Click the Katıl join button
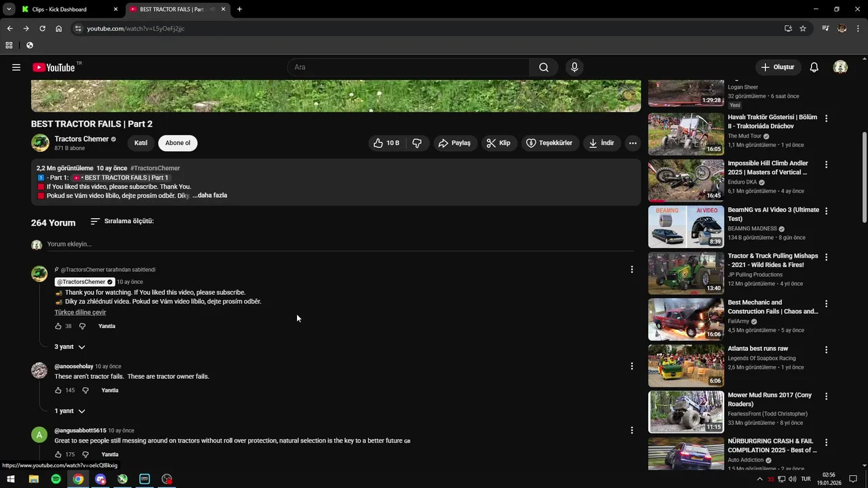Viewport: 868px width, 488px height. pos(140,143)
